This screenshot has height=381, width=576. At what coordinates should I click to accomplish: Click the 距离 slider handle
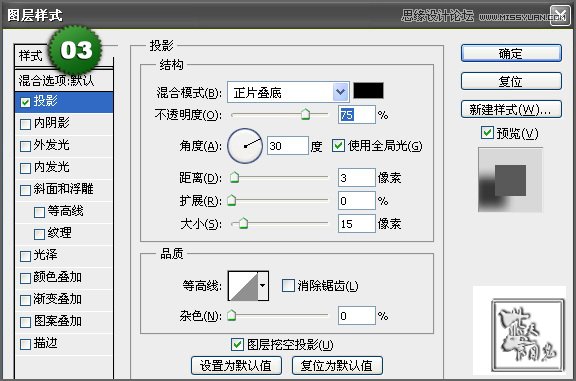click(234, 177)
